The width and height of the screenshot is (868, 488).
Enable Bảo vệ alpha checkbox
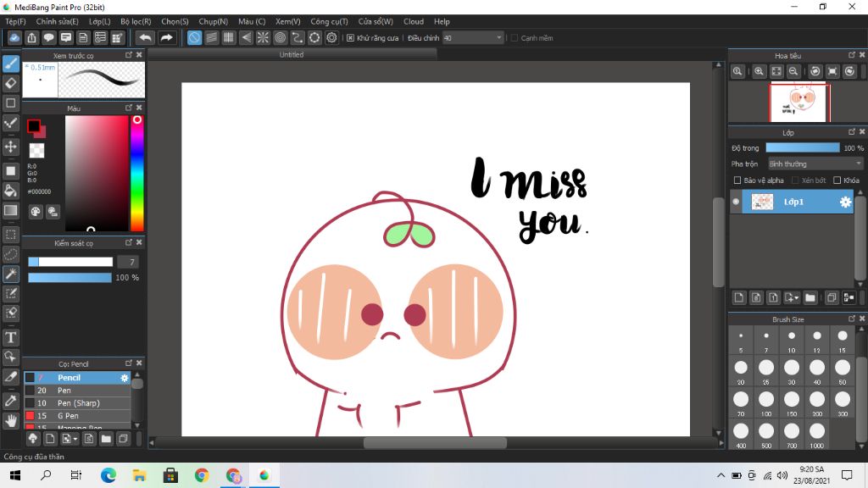click(737, 180)
